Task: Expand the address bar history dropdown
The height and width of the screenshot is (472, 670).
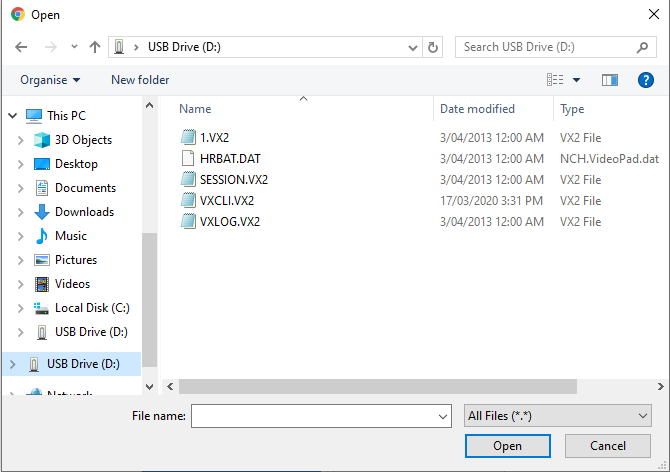Action: pyautogui.click(x=412, y=47)
